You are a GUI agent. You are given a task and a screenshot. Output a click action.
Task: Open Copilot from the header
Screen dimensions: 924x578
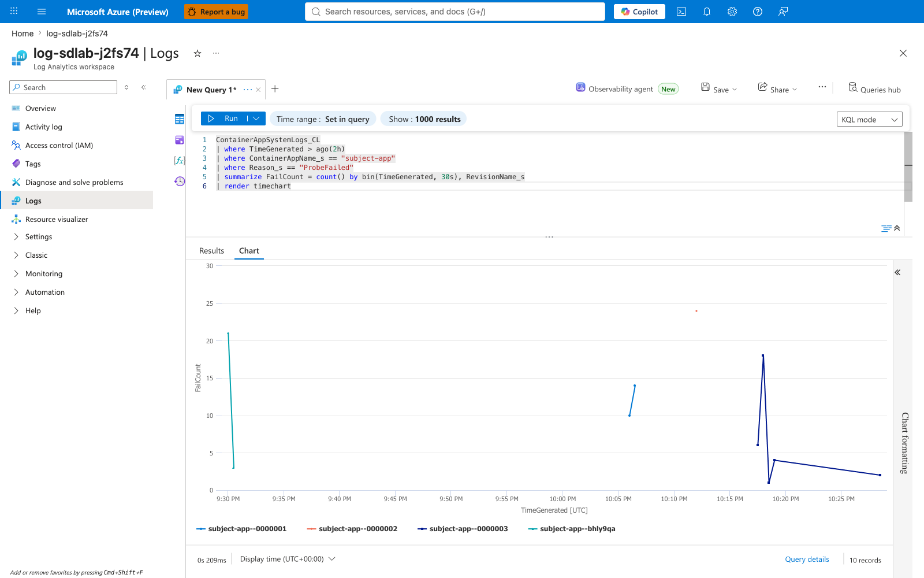pos(639,12)
